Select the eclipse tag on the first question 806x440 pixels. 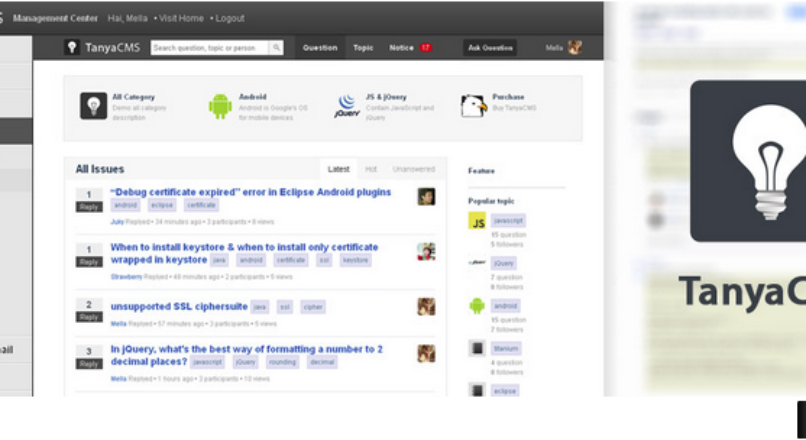click(162, 205)
